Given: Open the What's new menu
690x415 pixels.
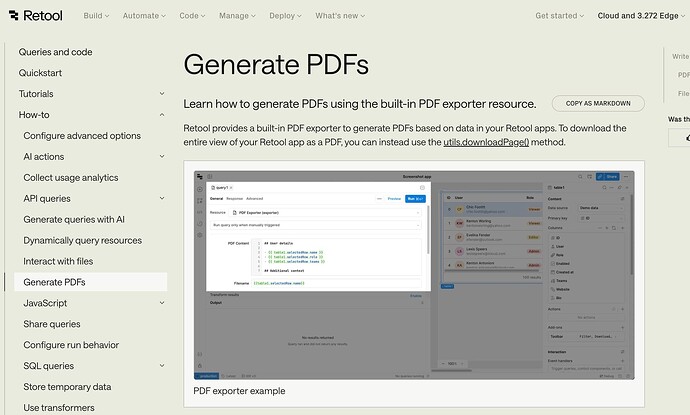Looking at the screenshot, I should [x=340, y=16].
